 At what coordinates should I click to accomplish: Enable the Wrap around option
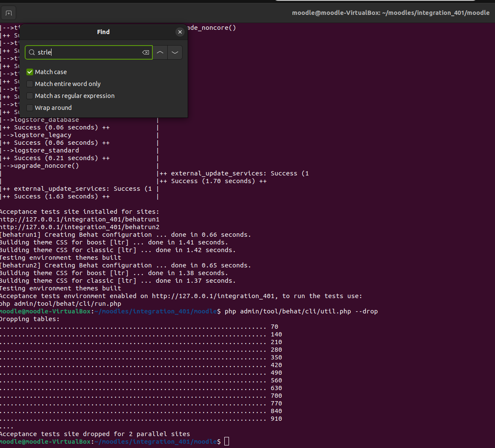30,108
